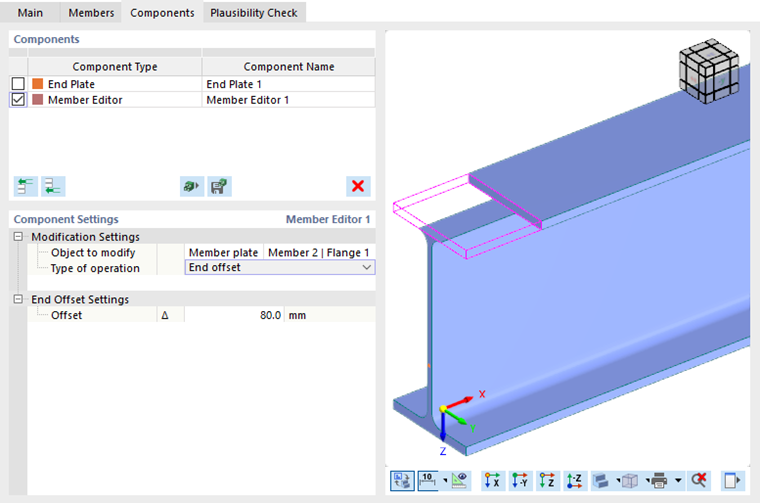The image size is (760, 503).
Task: Click the Offset delta symbol cell
Action: pos(170,315)
